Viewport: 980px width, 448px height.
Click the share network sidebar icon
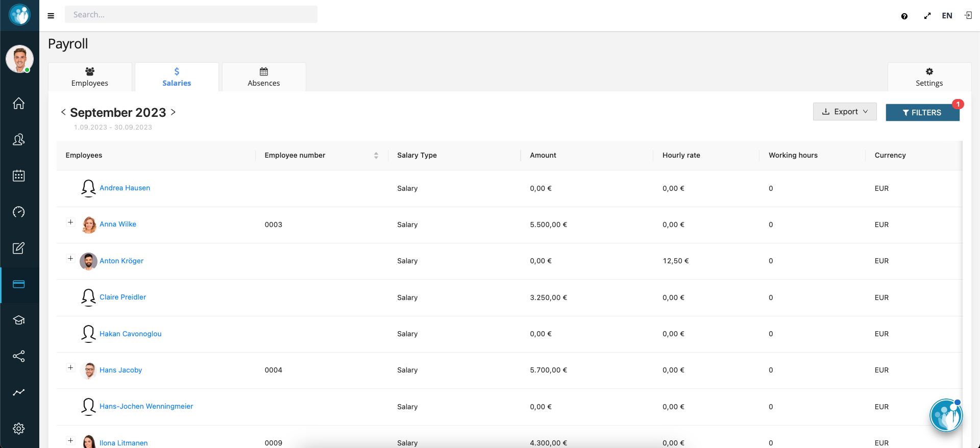tap(19, 356)
